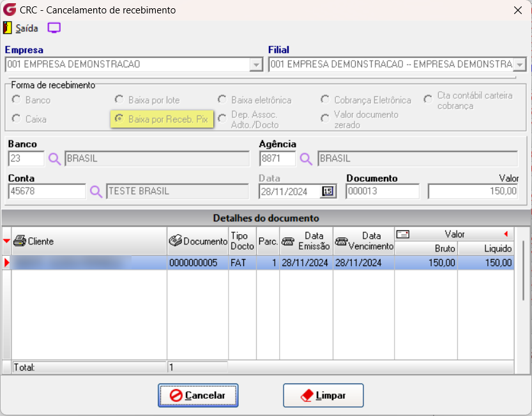Close the Cancelamento de recebimento window
This screenshot has height=416, width=532.
coord(518,10)
